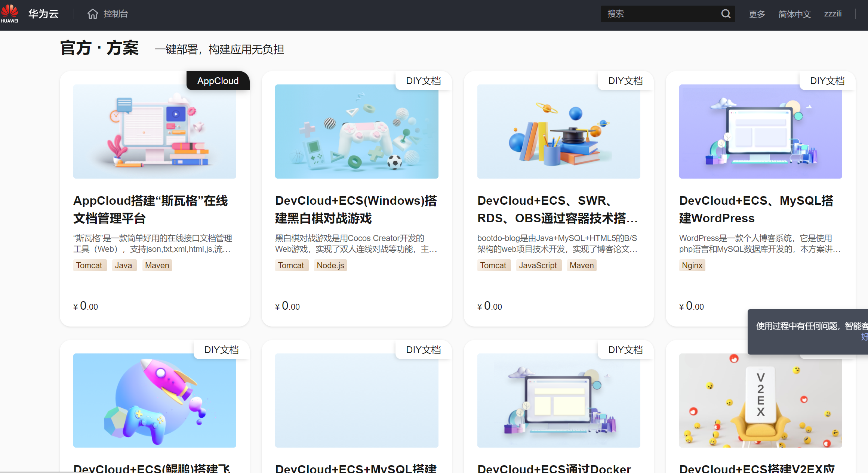Click the 华为云 site title text
This screenshot has width=868, height=473.
click(43, 13)
